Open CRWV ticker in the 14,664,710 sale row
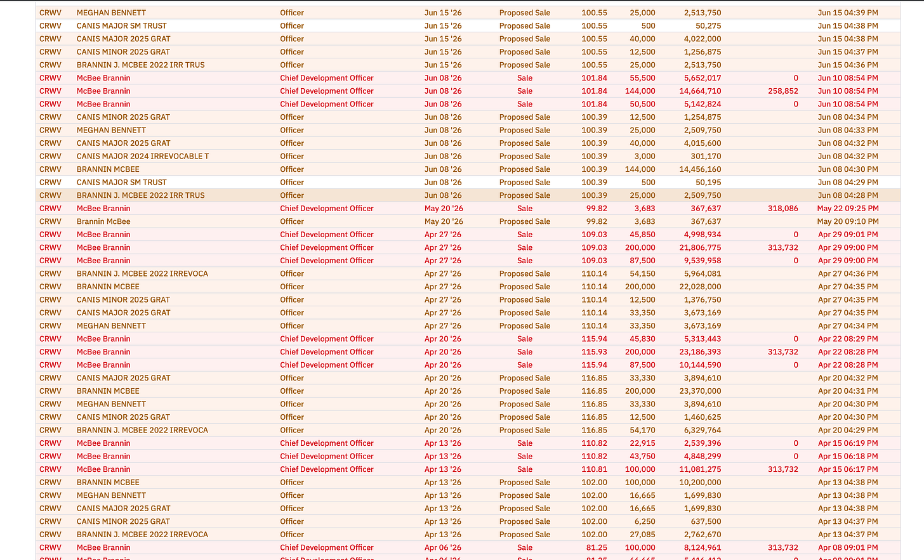 pos(50,91)
